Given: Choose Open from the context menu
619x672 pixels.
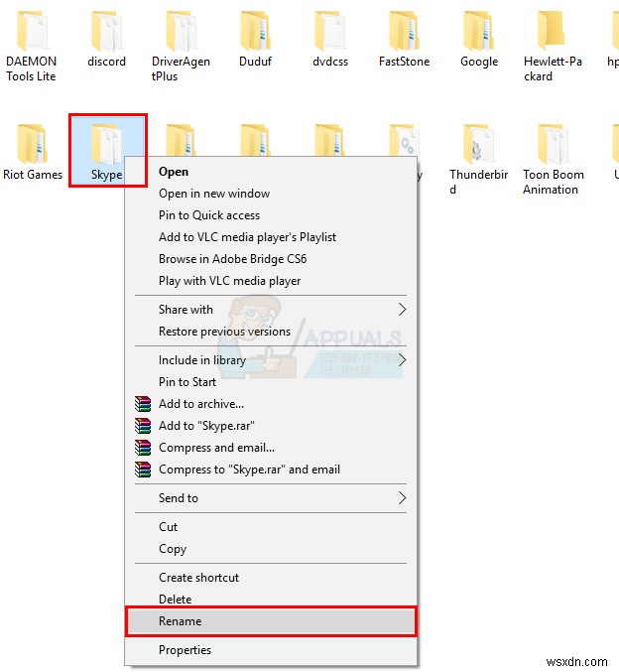Looking at the screenshot, I should (271, 172).
